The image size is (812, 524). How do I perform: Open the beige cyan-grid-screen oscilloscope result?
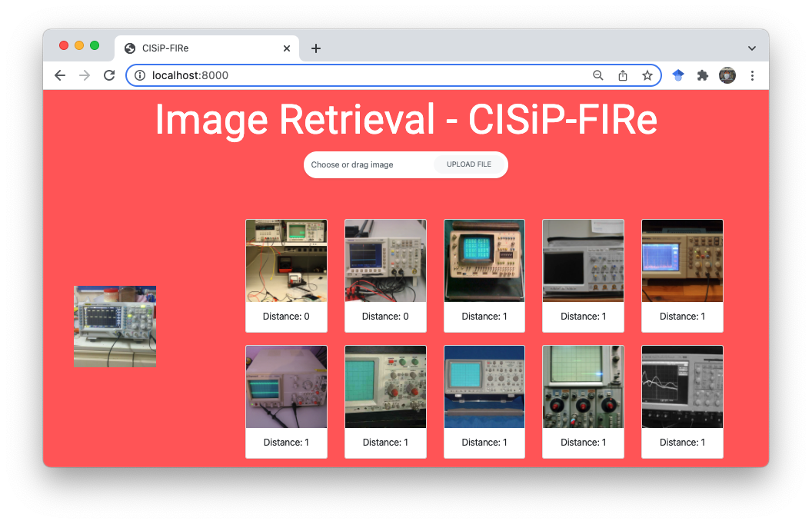click(x=484, y=276)
